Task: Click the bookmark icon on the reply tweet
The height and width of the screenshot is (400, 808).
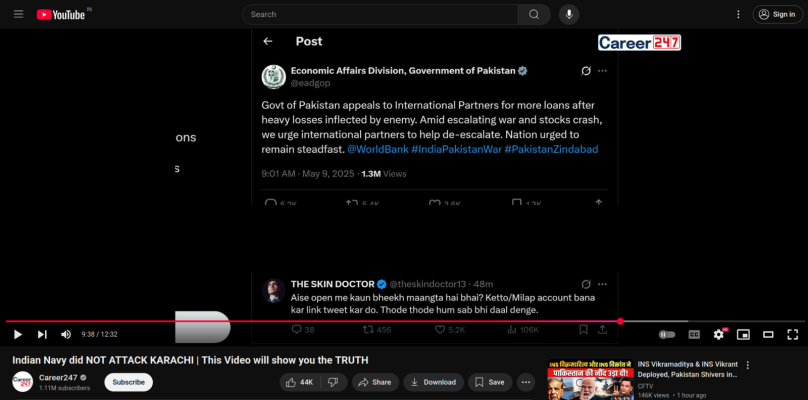Action: click(x=583, y=329)
